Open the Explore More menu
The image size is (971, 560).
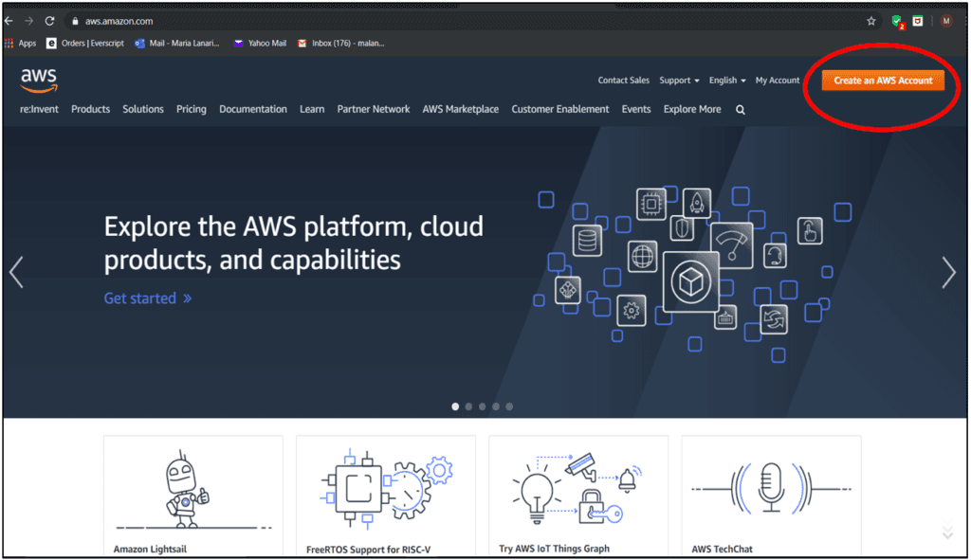pyautogui.click(x=692, y=109)
